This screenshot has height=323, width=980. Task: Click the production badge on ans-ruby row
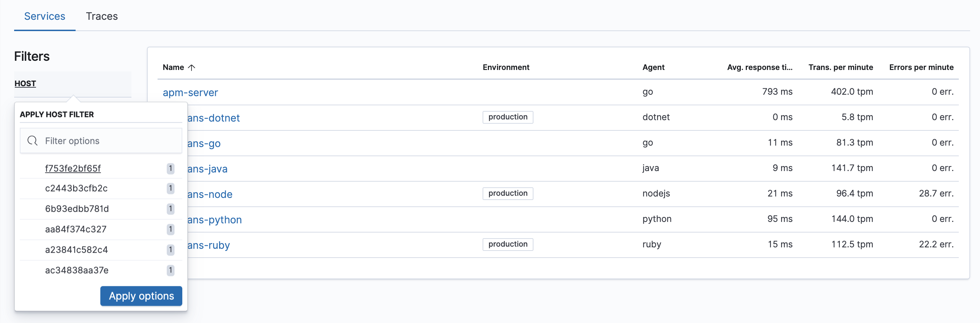click(x=508, y=244)
